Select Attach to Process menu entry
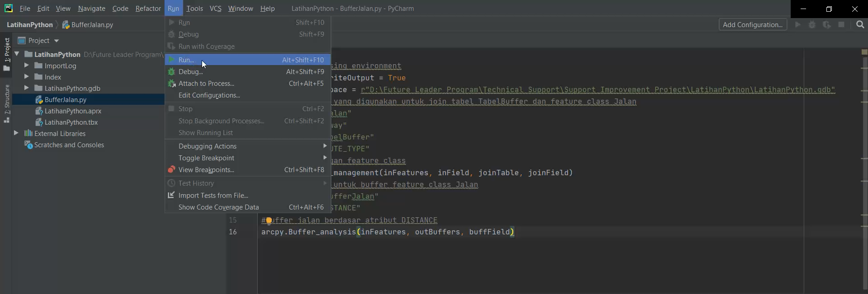 (206, 84)
